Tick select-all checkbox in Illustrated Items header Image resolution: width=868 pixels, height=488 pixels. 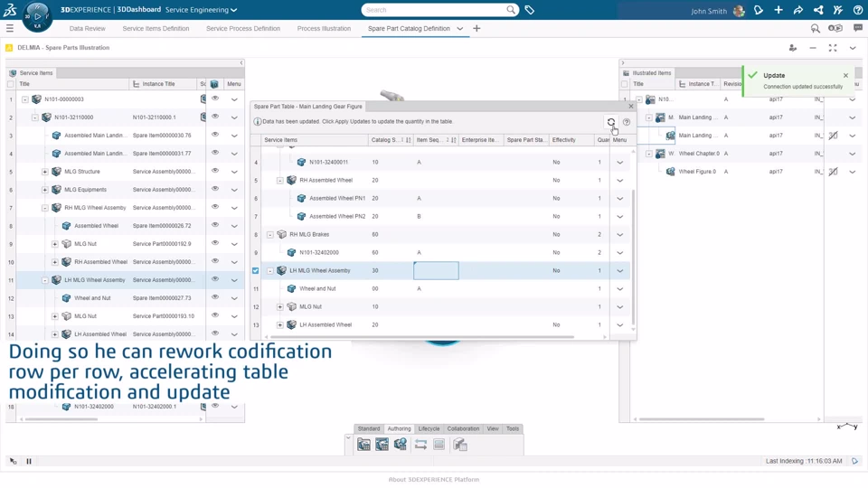coord(625,84)
